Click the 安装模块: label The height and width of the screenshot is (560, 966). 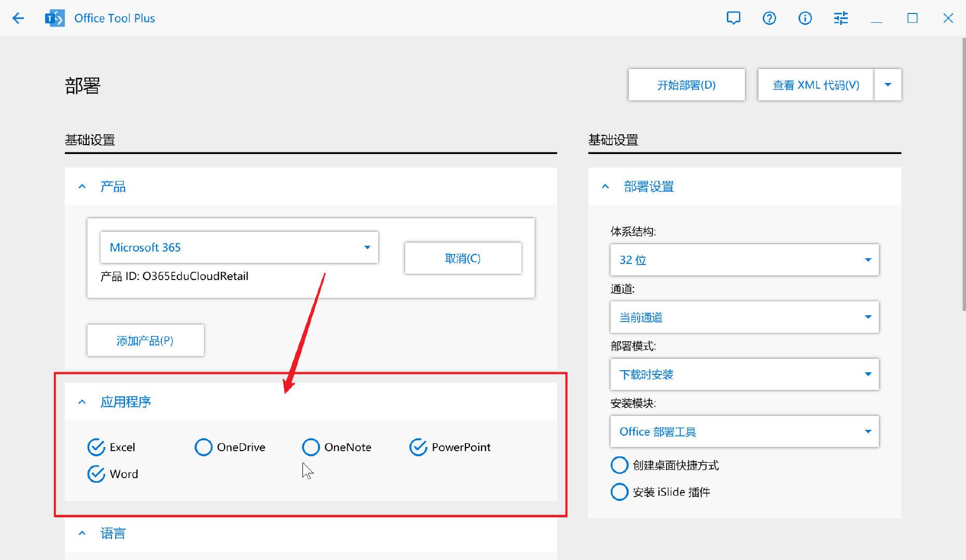click(633, 403)
